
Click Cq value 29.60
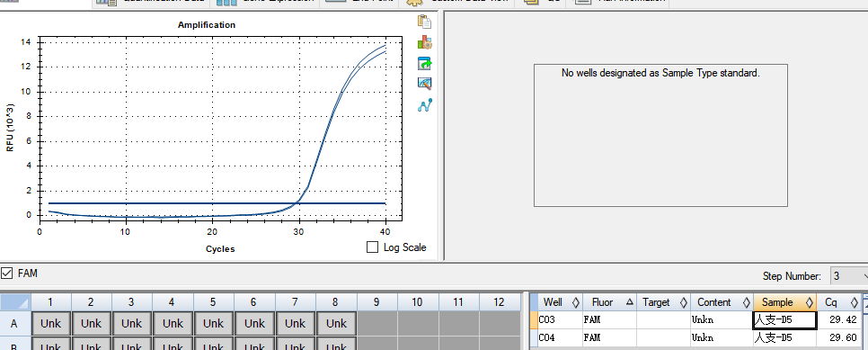(x=838, y=337)
